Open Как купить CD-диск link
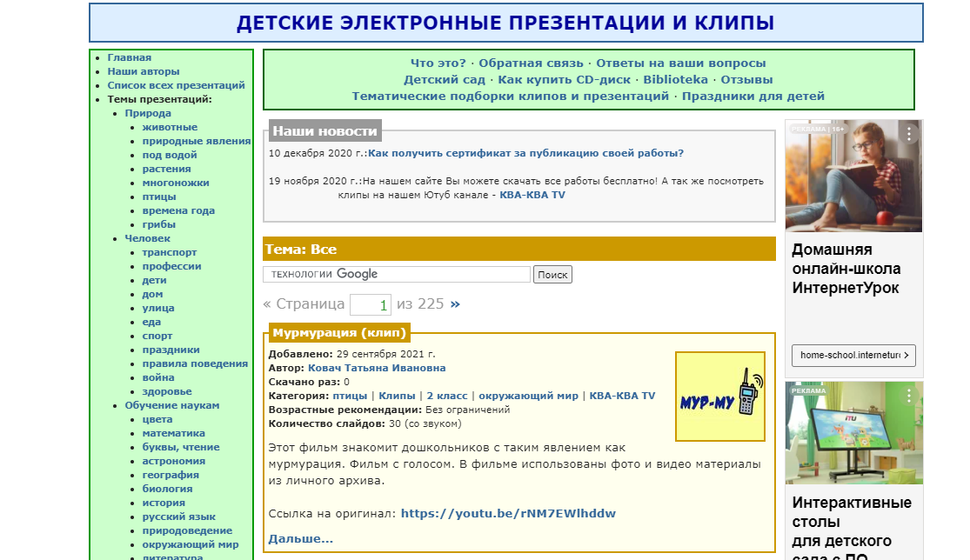The image size is (970, 560). coord(565,80)
